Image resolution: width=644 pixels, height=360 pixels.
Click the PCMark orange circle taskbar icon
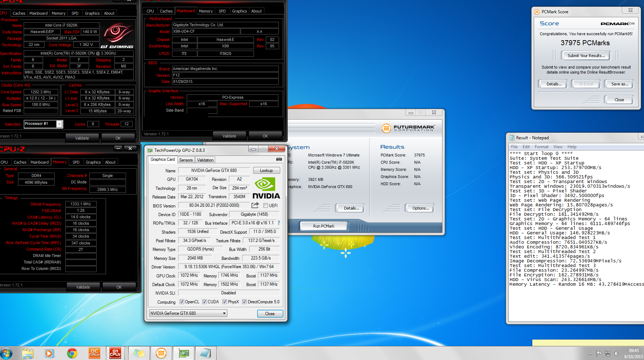click(x=161, y=354)
